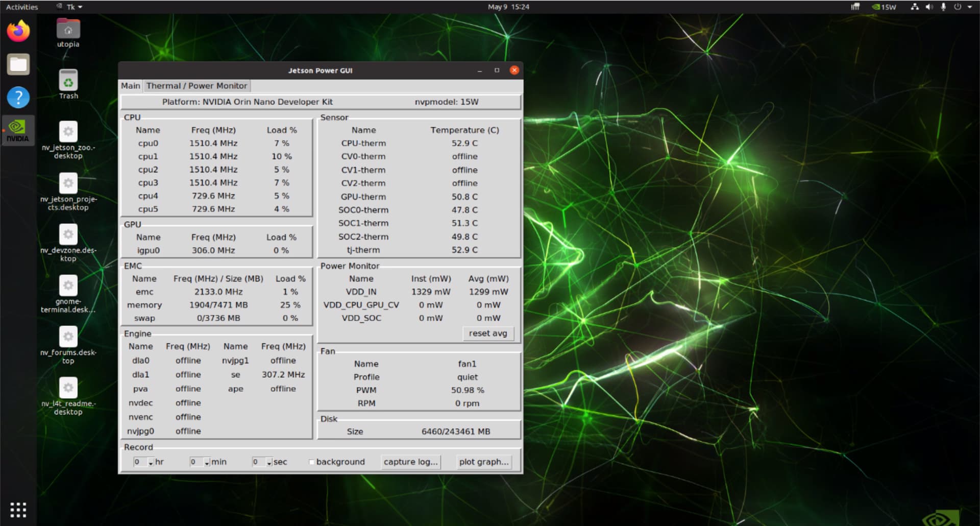Expand the hr value dropdown
This screenshot has width=980, height=526.
[x=150, y=462]
